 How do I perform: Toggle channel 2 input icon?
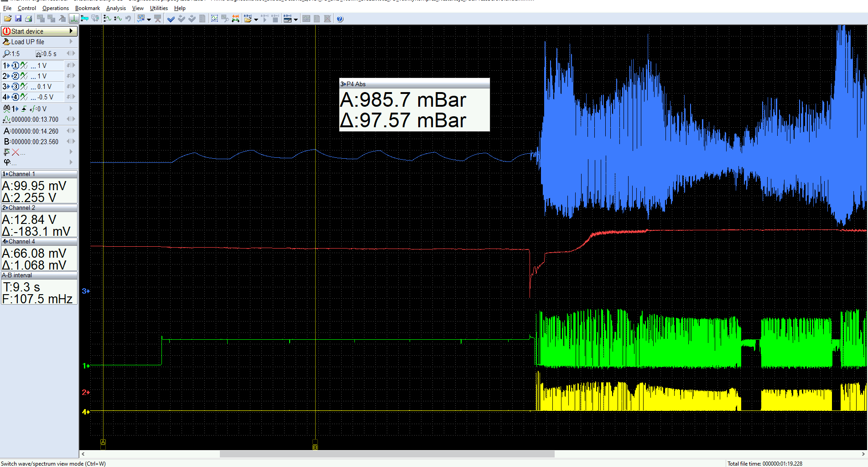point(15,76)
